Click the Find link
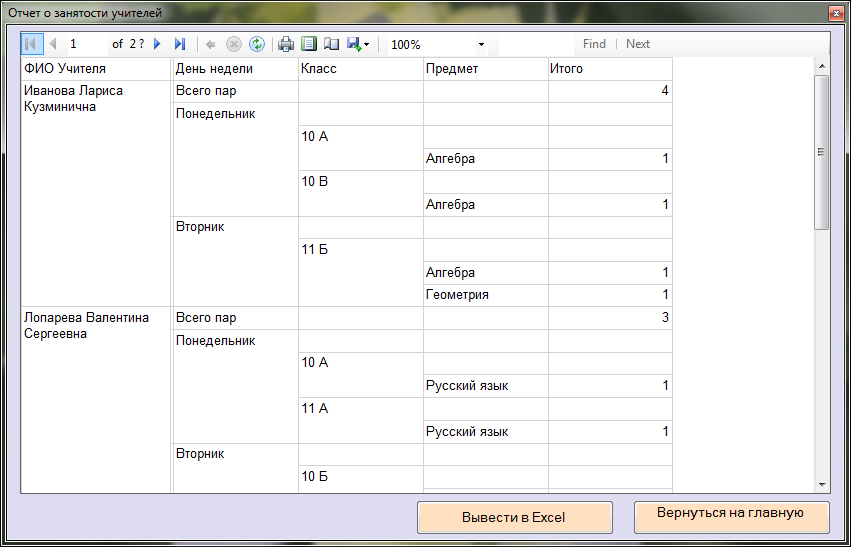This screenshot has width=851, height=547. coord(594,44)
